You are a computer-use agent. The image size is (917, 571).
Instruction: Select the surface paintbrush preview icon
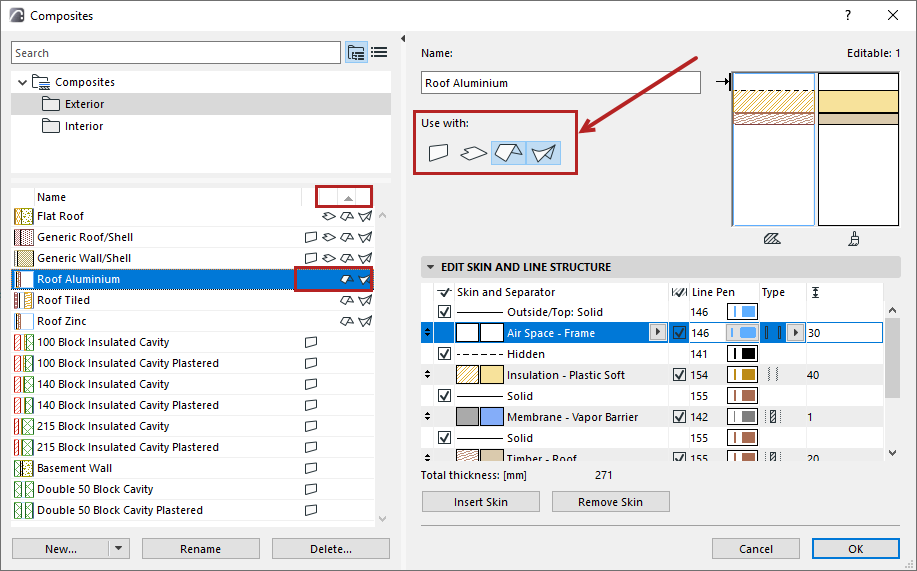(854, 239)
